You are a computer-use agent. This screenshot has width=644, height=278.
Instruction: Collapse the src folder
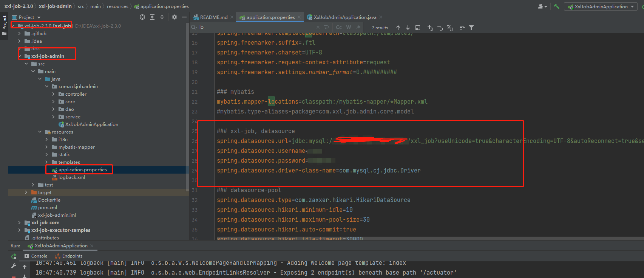pos(26,64)
